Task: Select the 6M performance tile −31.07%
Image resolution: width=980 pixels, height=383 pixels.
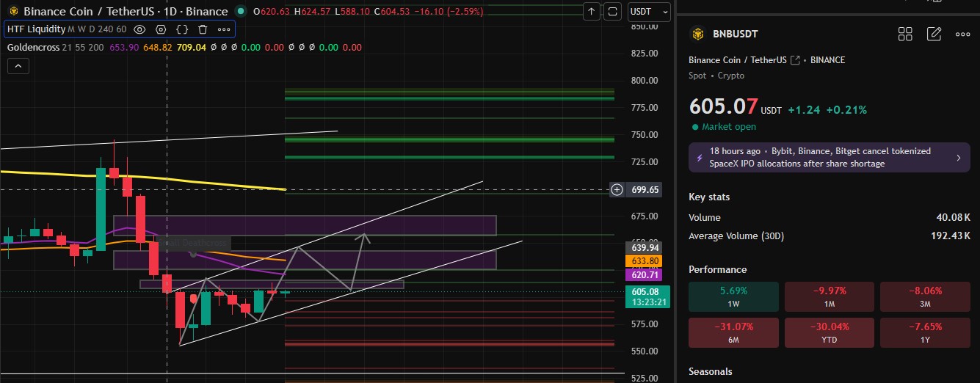Action: point(733,332)
